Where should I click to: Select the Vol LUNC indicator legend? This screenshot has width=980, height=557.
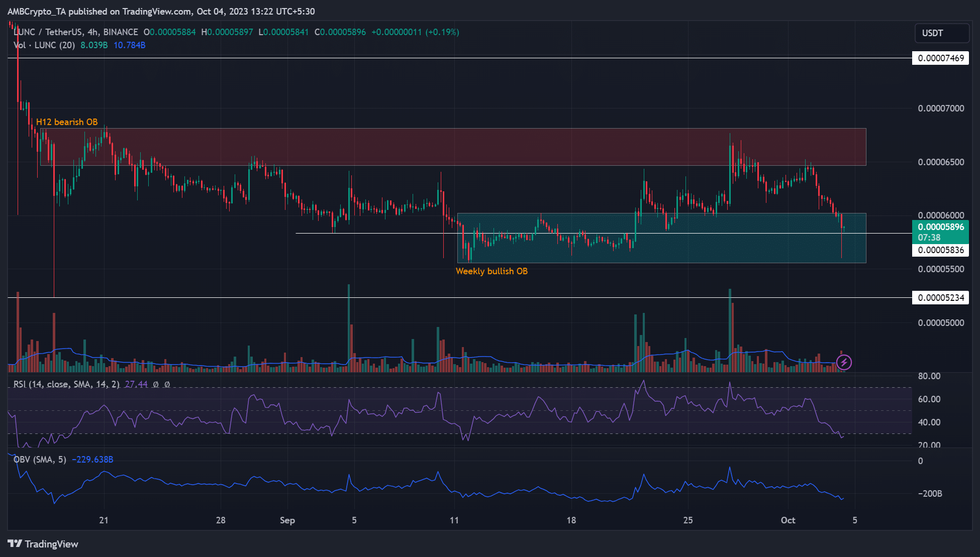pos(44,45)
